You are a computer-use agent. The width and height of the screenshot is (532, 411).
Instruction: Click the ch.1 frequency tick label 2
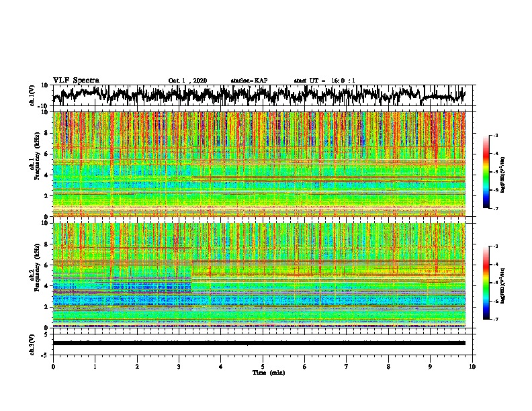pos(47,195)
